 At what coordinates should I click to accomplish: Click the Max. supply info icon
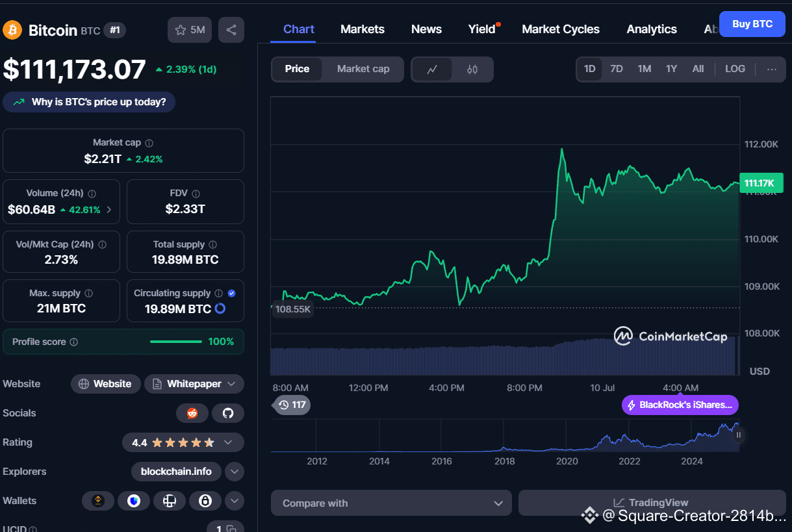[x=88, y=294]
